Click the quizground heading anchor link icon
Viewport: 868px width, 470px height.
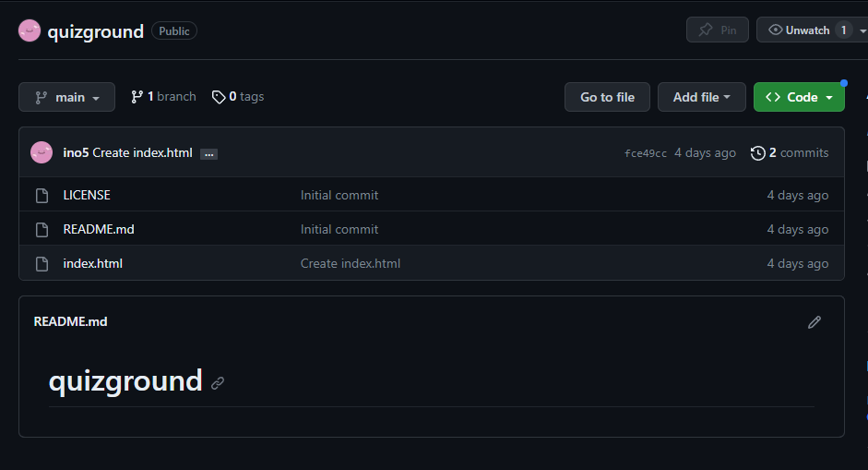[x=218, y=383]
